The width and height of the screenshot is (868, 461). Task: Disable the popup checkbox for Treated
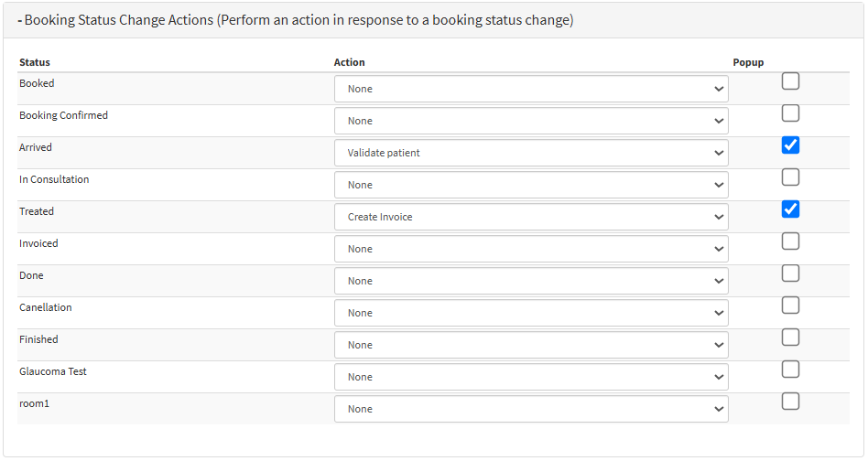tap(790, 209)
